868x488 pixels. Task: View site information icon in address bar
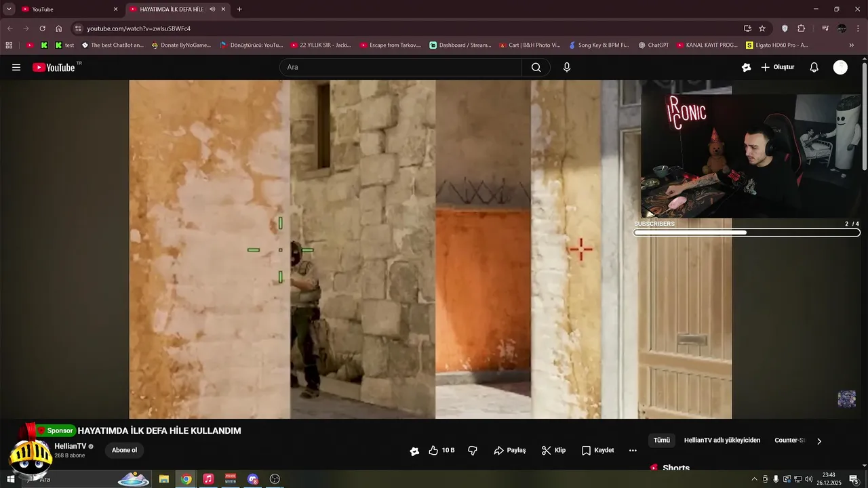78,28
